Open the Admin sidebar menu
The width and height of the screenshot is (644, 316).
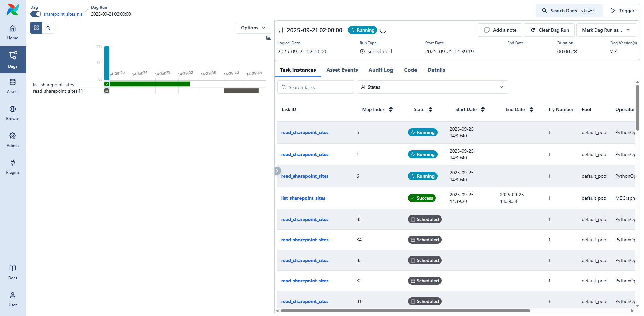coord(13,140)
